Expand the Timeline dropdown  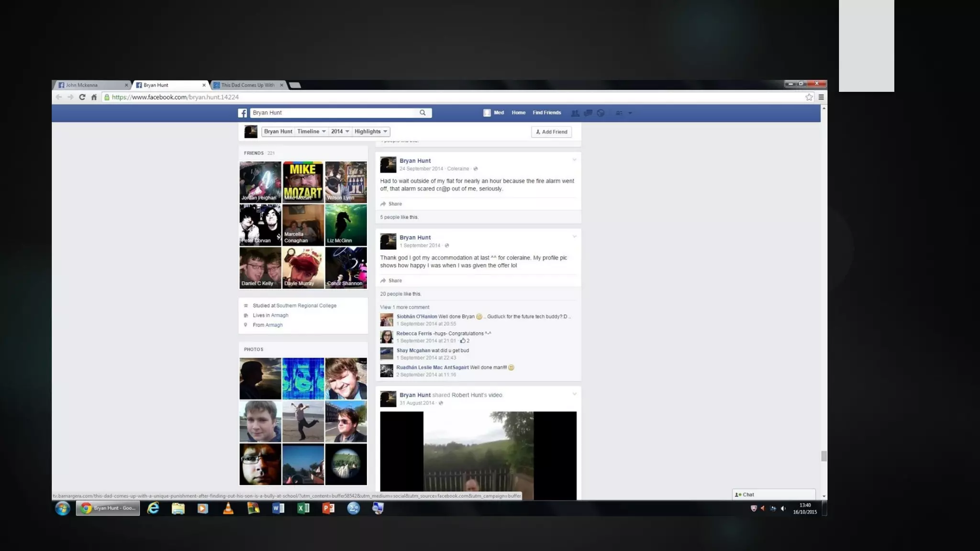312,132
